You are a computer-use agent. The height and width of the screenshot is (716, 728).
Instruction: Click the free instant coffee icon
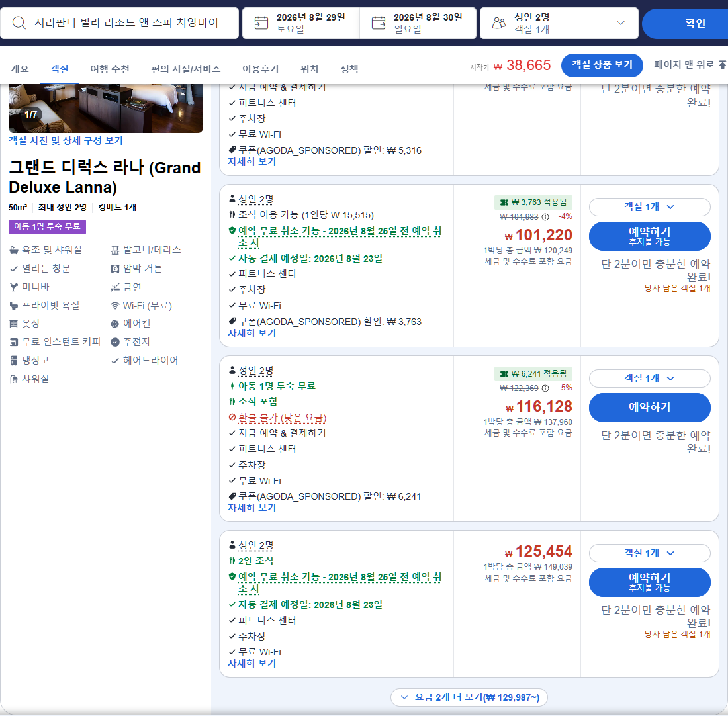coord(14,342)
